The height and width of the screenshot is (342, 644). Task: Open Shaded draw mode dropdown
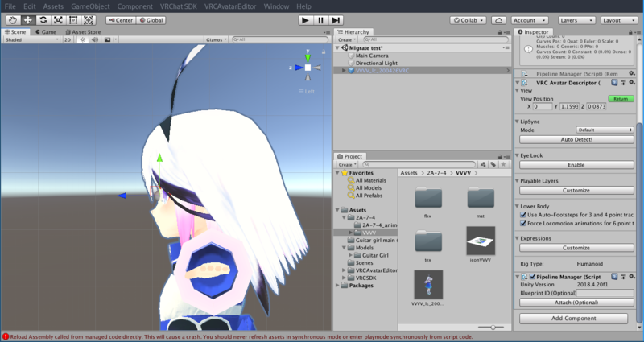[x=31, y=39]
